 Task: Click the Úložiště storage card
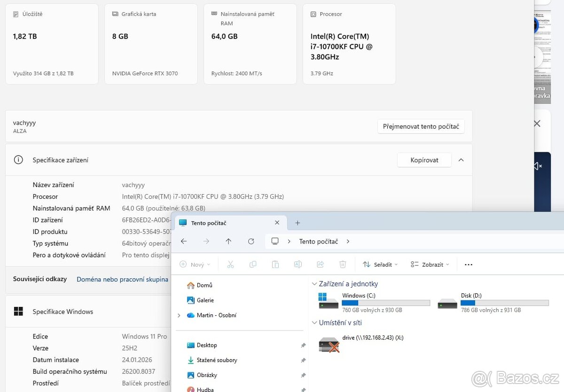[x=52, y=44]
